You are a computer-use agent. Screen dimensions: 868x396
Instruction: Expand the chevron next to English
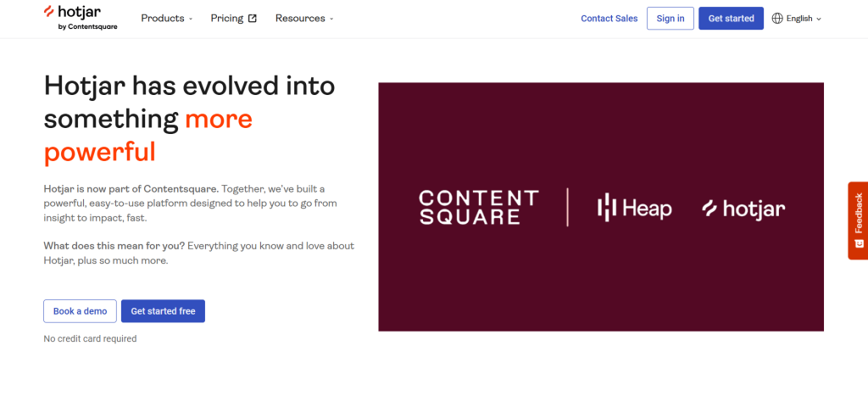(x=819, y=19)
